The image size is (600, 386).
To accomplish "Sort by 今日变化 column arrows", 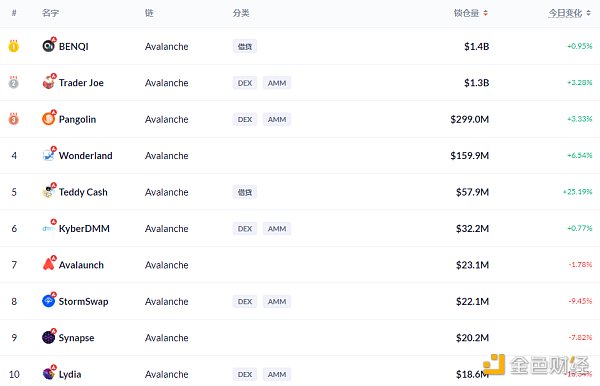I will coord(588,13).
